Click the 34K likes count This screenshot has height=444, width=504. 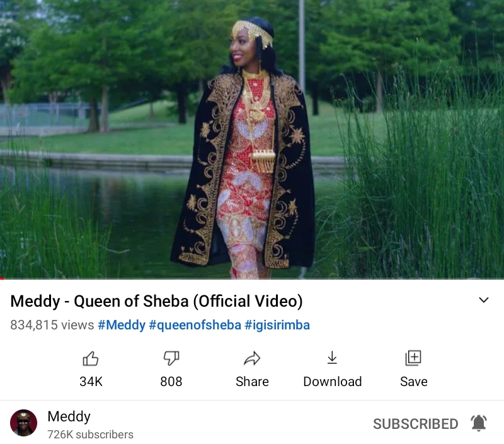tap(91, 382)
